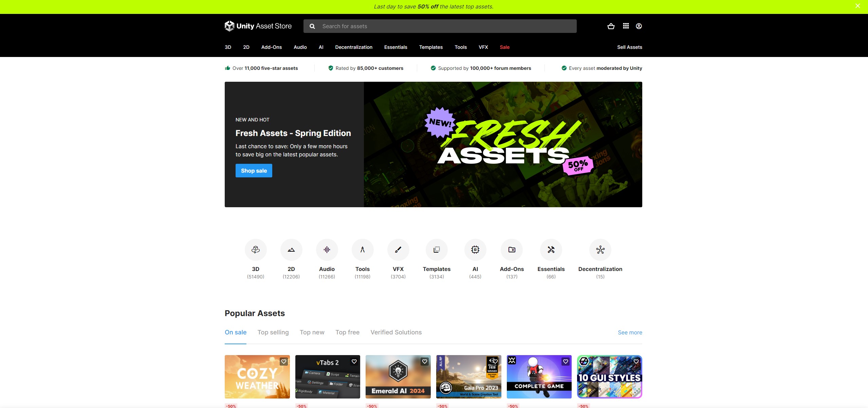Open the VFX category circle icon
The image size is (868, 408).
[398, 250]
